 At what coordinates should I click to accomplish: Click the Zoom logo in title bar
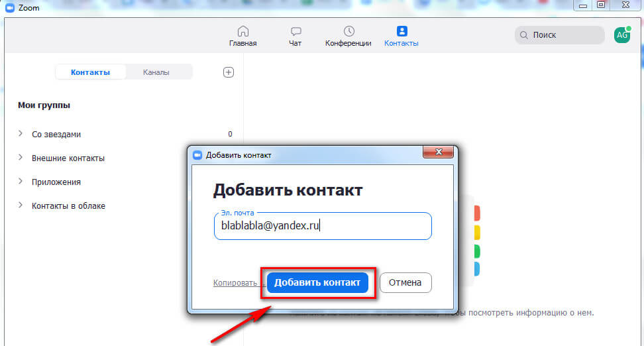coord(10,8)
